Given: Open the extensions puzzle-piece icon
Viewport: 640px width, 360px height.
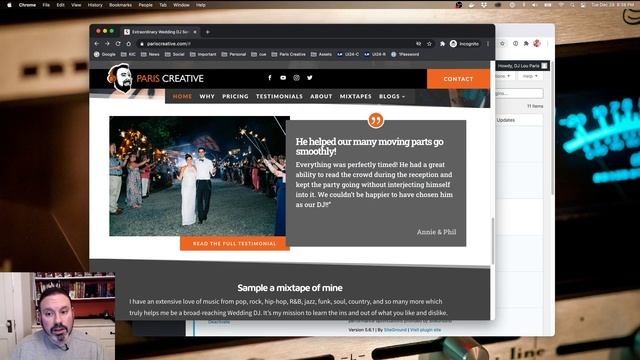Looking at the screenshot, I should 442,44.
